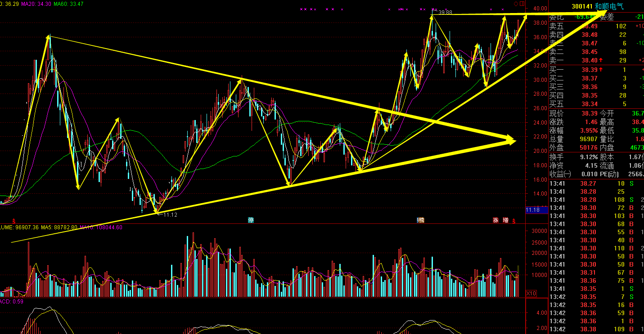644x334 pixels.
Task: Click the 委比 label
Action: (x=556, y=18)
